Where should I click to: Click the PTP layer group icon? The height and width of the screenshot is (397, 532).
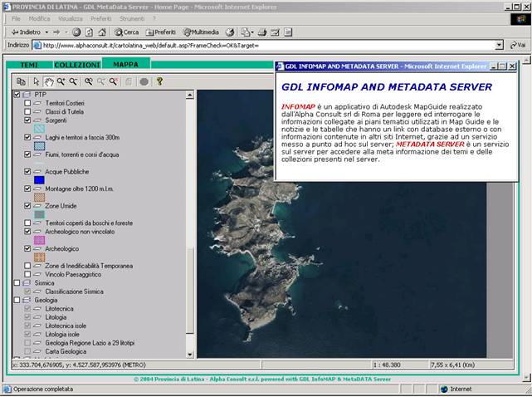click(x=27, y=95)
